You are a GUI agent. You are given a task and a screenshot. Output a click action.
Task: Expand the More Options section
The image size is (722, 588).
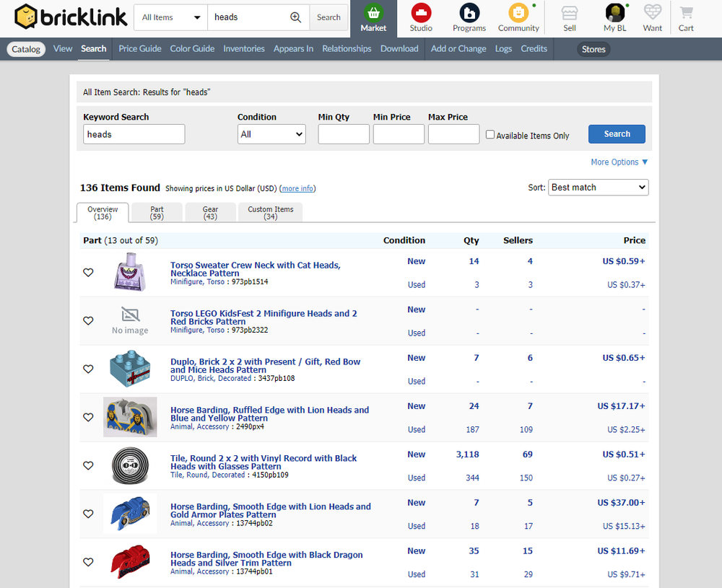click(x=619, y=162)
